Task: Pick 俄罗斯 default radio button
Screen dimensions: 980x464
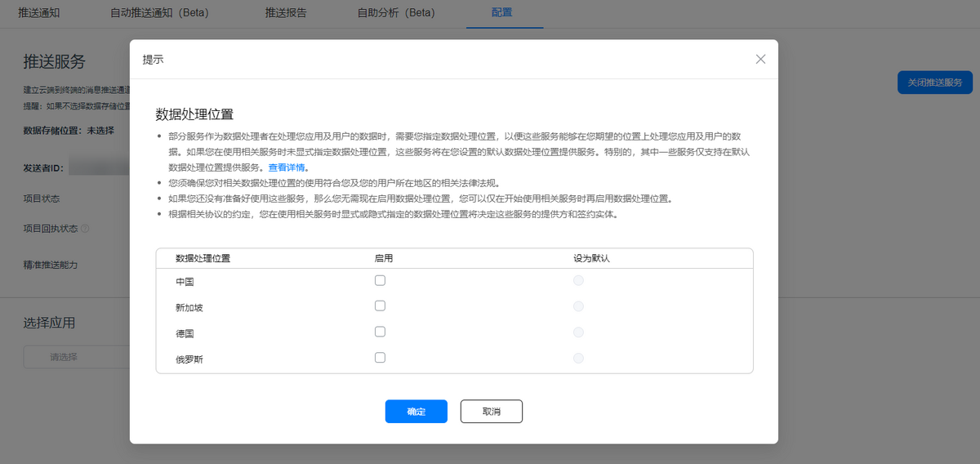Action: [578, 358]
